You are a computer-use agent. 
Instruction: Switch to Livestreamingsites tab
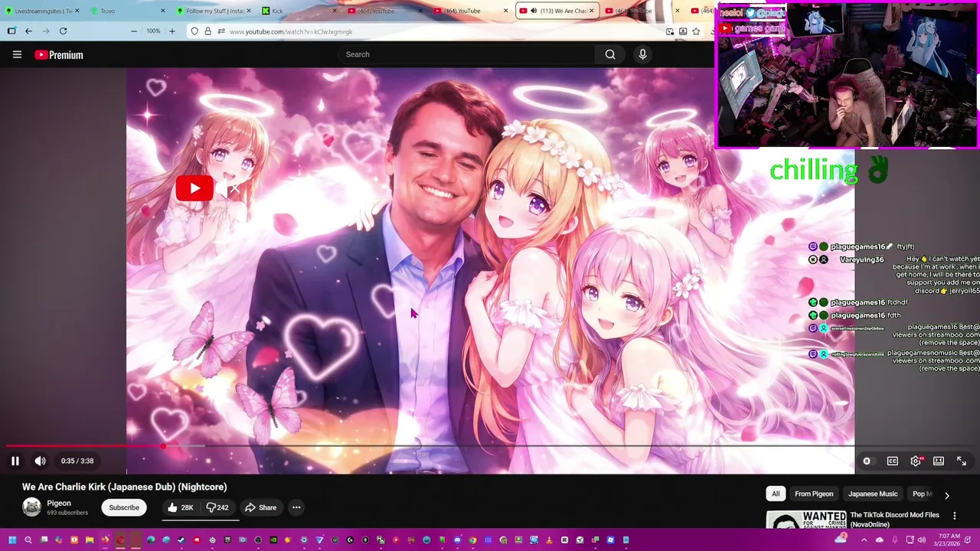point(43,11)
